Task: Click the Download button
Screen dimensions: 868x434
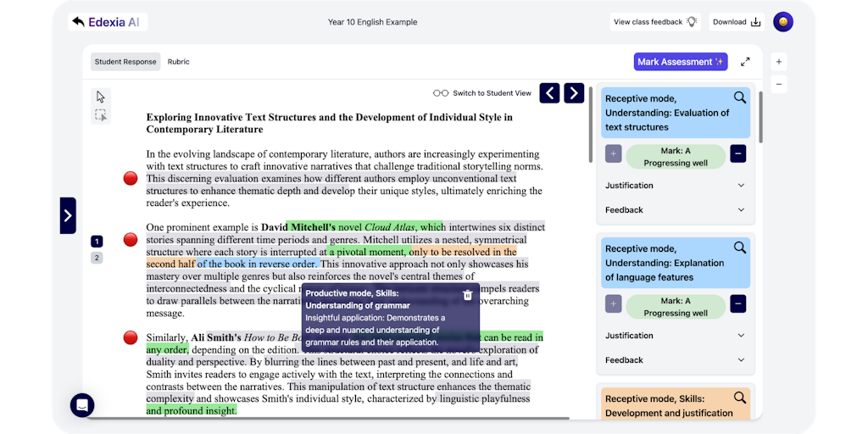Action: [x=736, y=22]
